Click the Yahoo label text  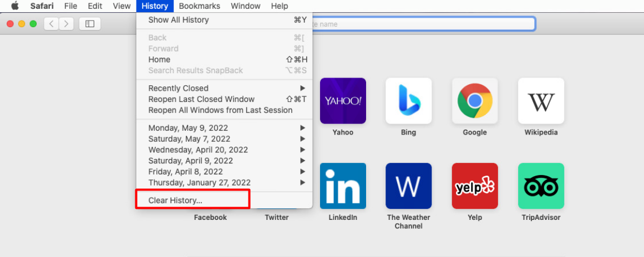click(x=343, y=132)
